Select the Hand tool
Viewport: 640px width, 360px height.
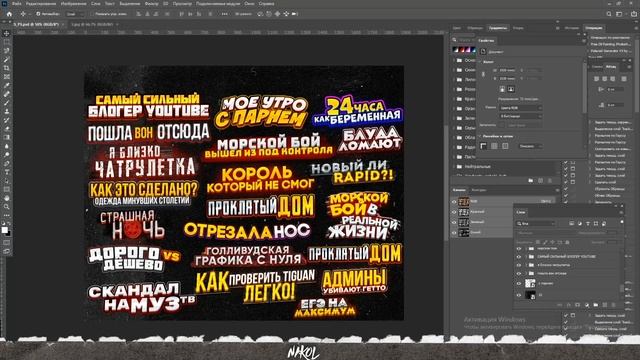(x=7, y=198)
